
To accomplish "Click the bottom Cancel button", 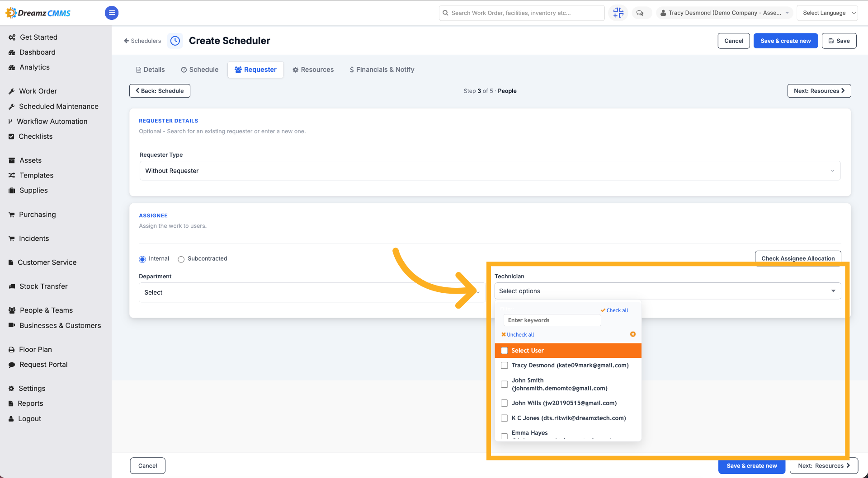I will pos(147,466).
